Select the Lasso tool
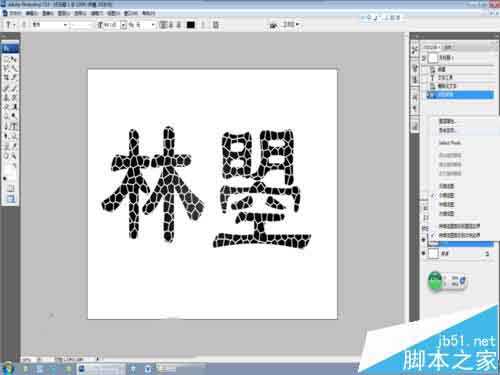Screen dimensions: 500x375 6,68
